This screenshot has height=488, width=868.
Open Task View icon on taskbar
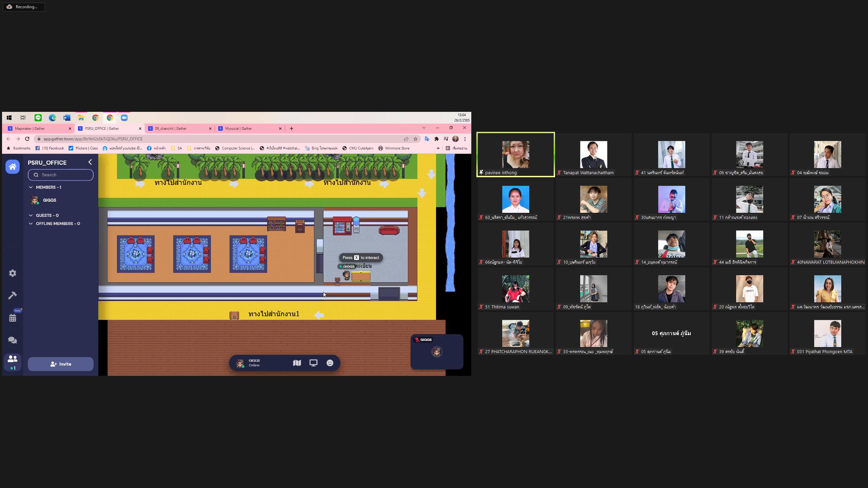click(23, 118)
